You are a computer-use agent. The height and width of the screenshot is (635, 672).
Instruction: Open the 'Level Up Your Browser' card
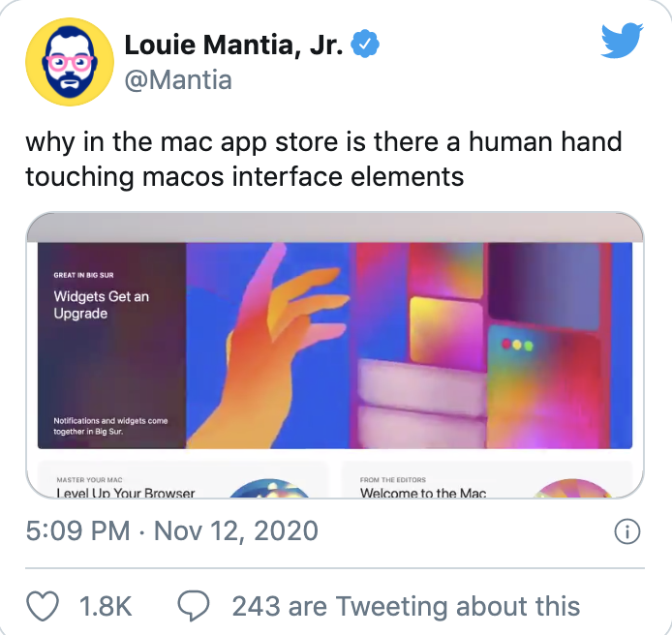[x=183, y=480]
